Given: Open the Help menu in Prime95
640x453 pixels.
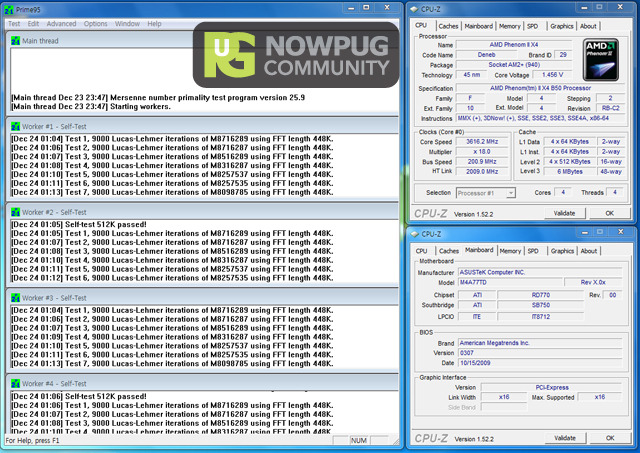Looking at the screenshot, I should click(x=154, y=24).
